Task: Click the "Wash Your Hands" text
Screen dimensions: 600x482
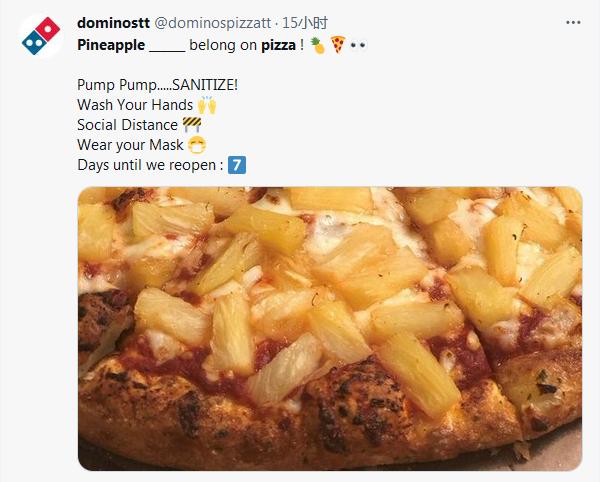Action: 134,104
